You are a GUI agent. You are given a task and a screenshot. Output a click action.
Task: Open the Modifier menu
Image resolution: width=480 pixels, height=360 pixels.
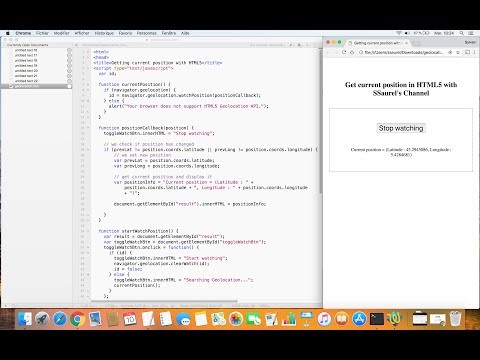coord(62,33)
